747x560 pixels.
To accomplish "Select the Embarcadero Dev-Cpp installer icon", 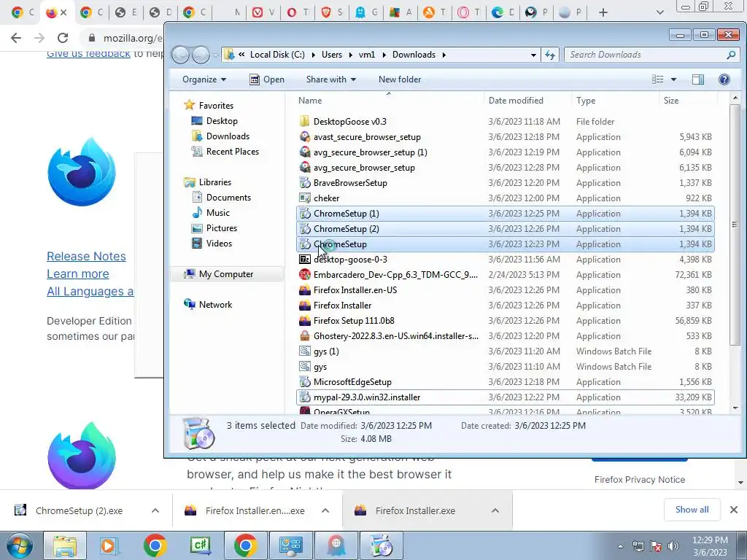I will tap(304, 275).
